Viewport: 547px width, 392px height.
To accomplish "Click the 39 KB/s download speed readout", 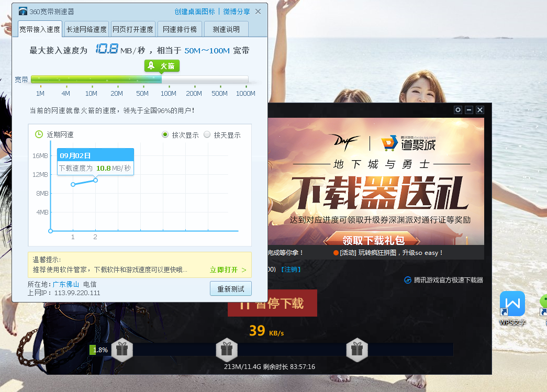I will click(266, 331).
